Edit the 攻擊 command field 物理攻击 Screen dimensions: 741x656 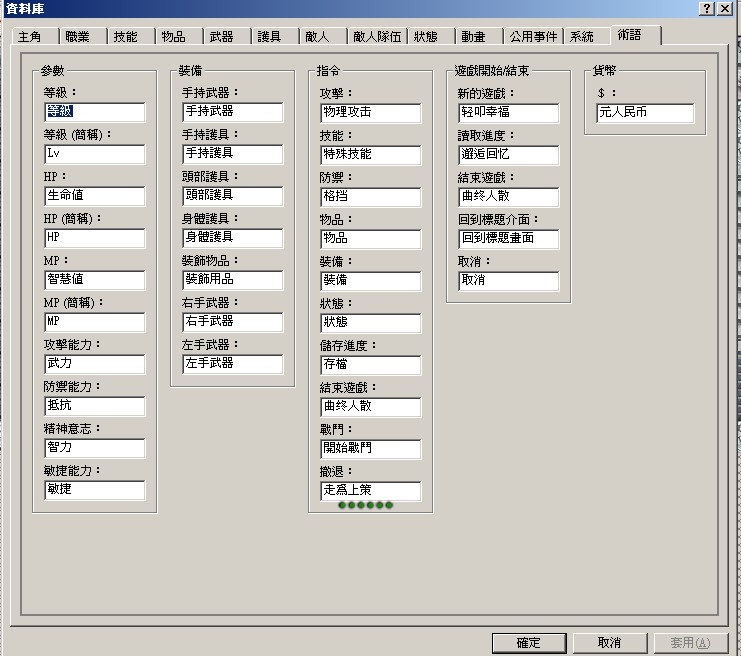tap(370, 112)
